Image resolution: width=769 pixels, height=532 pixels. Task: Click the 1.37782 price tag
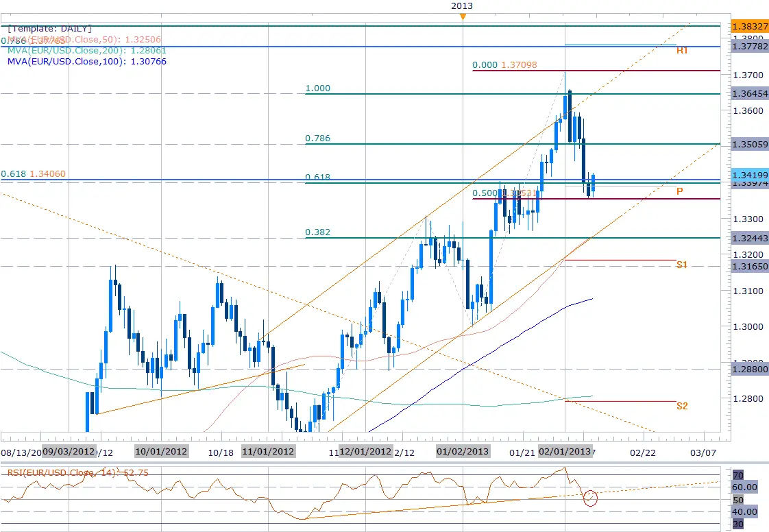750,46
